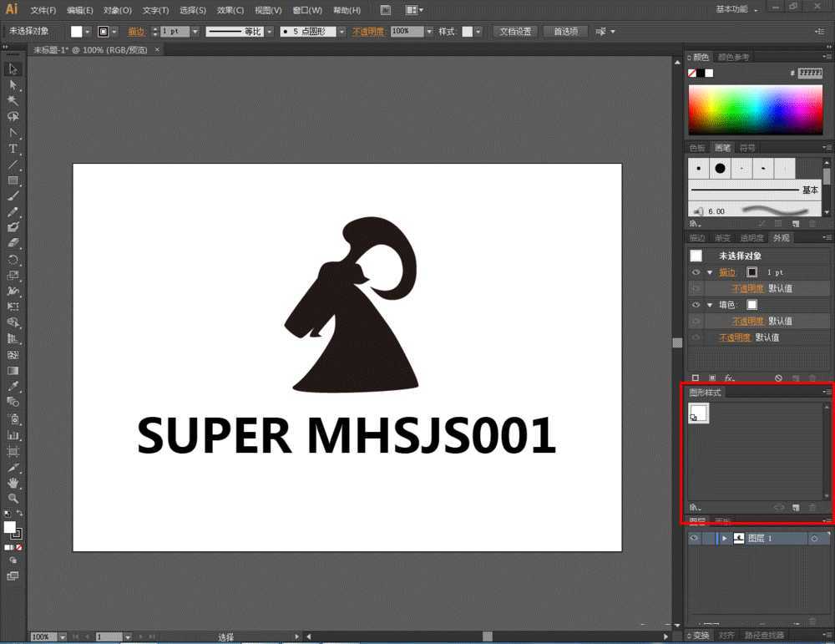This screenshot has height=644, width=835.
Task: Select the Hand tool
Action: (13, 483)
